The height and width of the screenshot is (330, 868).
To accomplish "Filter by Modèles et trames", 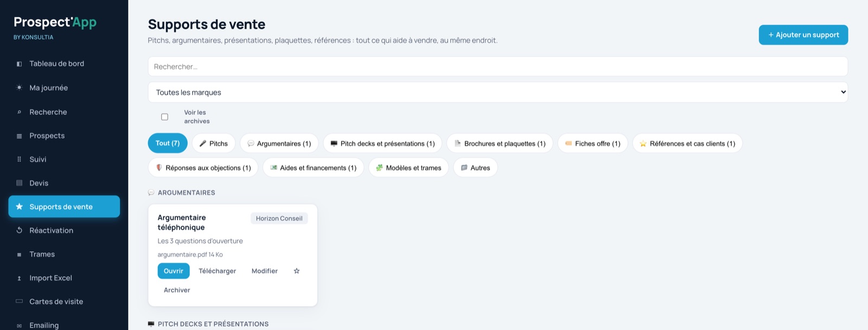I will coord(409,168).
